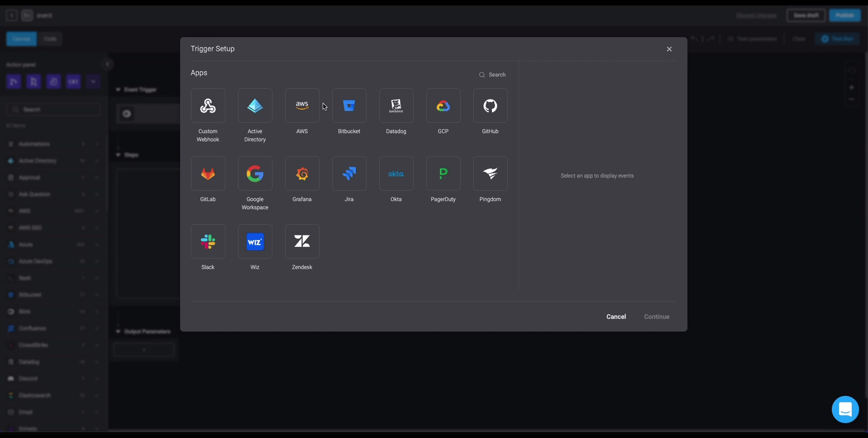Image resolution: width=868 pixels, height=438 pixels.
Task: Pick the GitLab app tile
Action: [208, 174]
